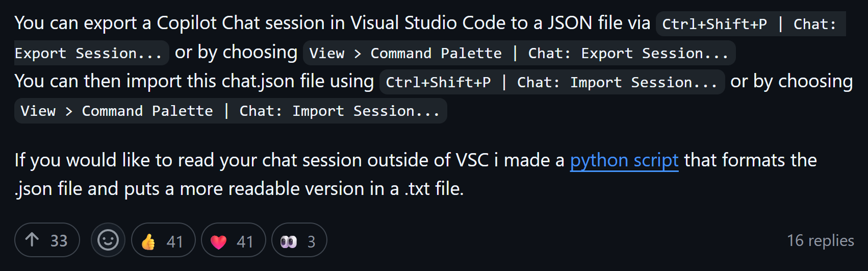Click the 'or by choosing' text after Import Session

click(792, 82)
